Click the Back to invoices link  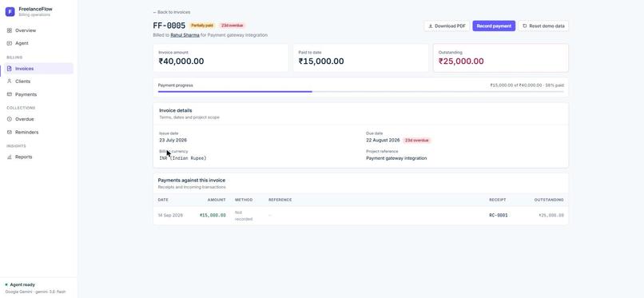click(x=171, y=12)
